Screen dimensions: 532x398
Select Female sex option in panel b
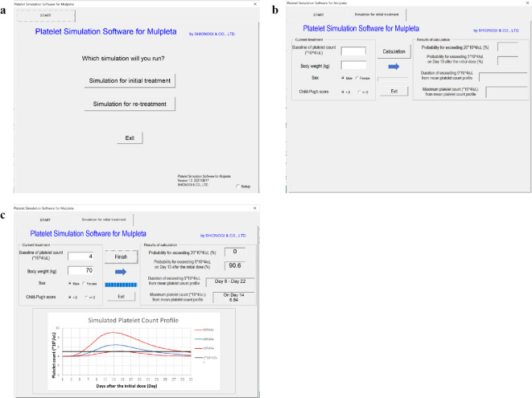click(x=358, y=78)
